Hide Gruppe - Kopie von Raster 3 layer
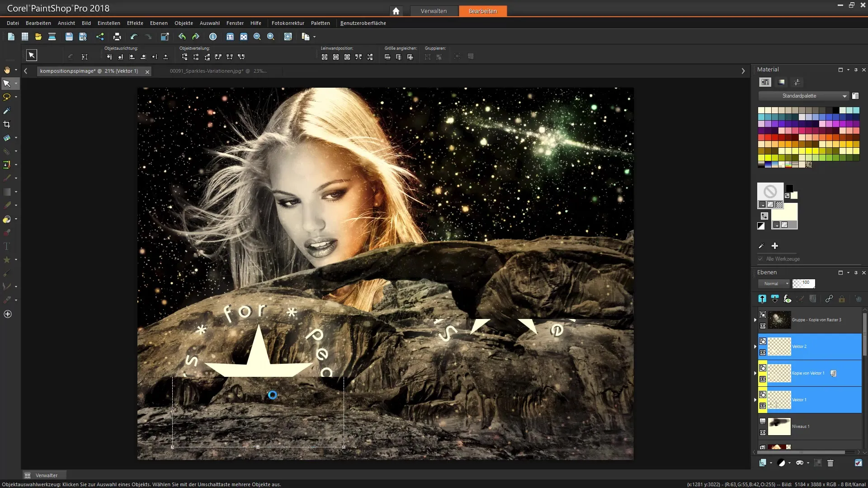The height and width of the screenshot is (488, 868). (763, 326)
